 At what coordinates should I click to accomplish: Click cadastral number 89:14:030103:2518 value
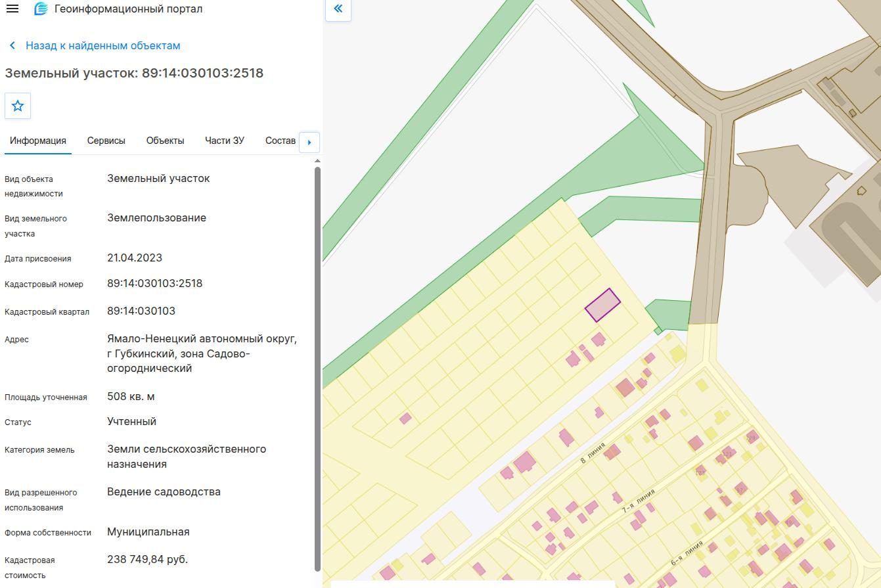point(155,284)
